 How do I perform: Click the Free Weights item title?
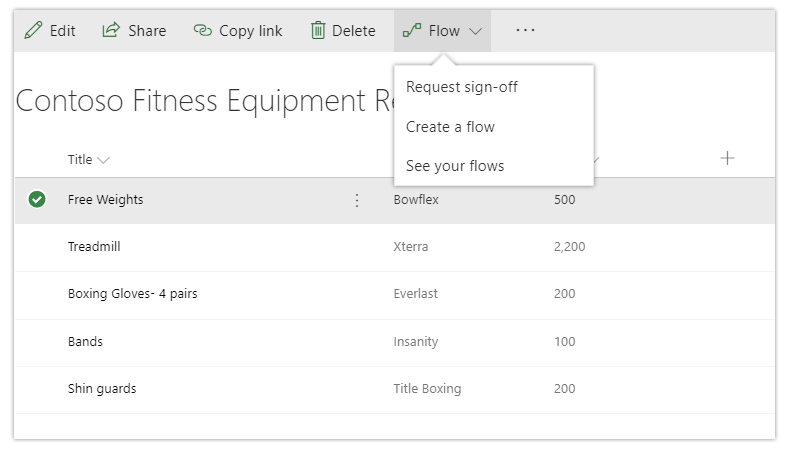point(105,200)
